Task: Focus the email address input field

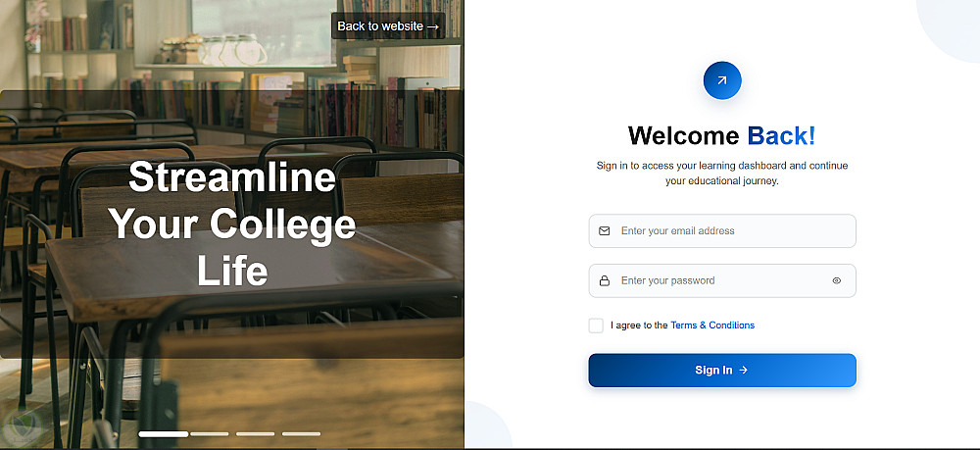Action: click(x=722, y=230)
